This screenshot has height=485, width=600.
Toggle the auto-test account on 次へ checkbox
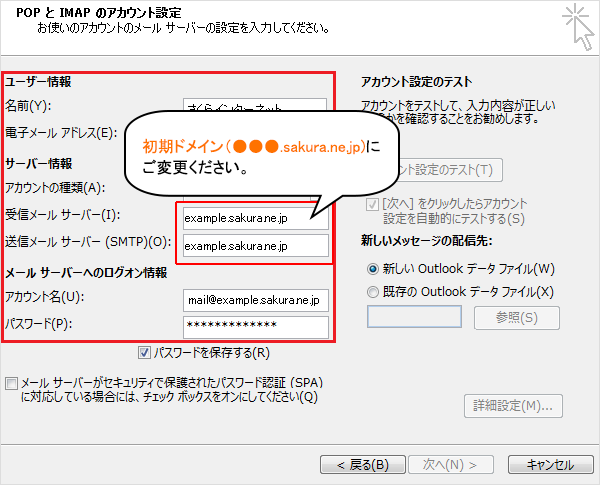pyautogui.click(x=373, y=205)
